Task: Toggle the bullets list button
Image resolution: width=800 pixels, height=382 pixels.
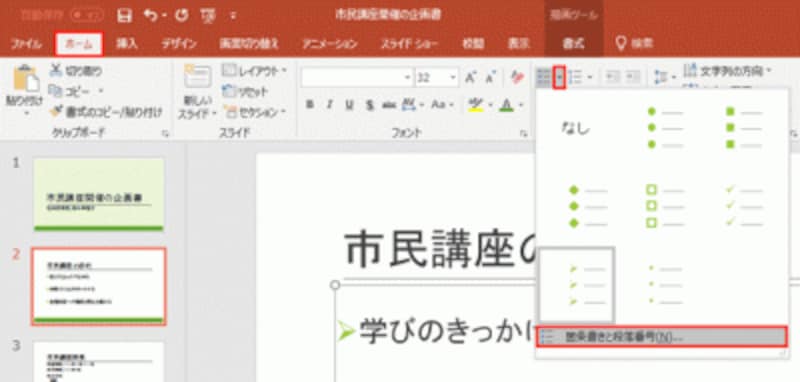Action: coord(544,78)
